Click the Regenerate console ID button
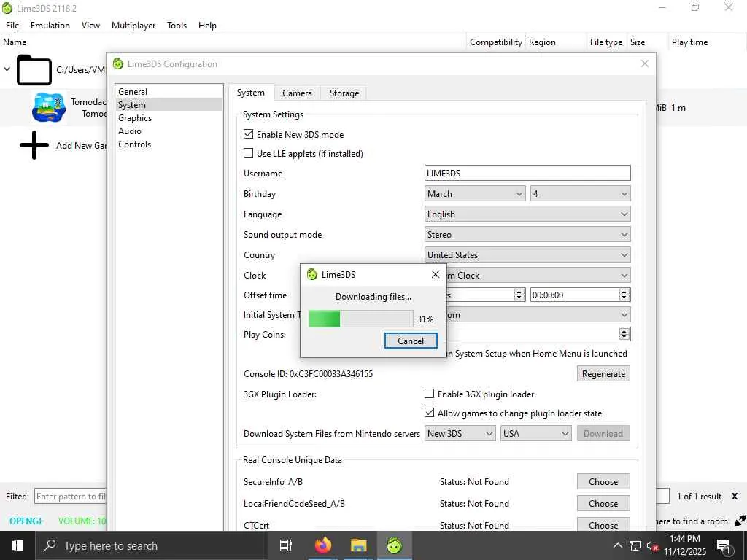 tap(603, 374)
